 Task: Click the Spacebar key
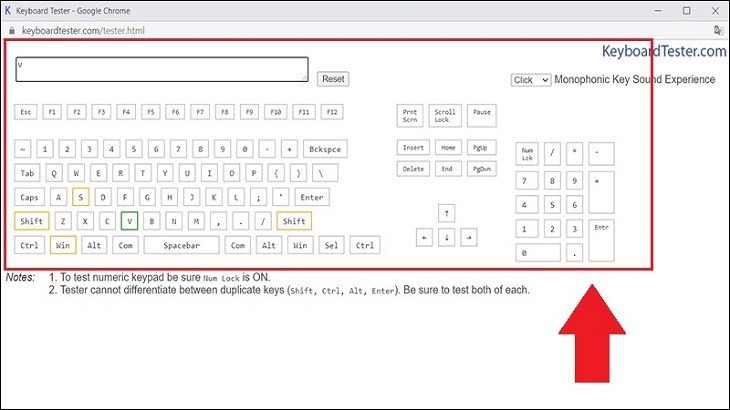point(182,245)
